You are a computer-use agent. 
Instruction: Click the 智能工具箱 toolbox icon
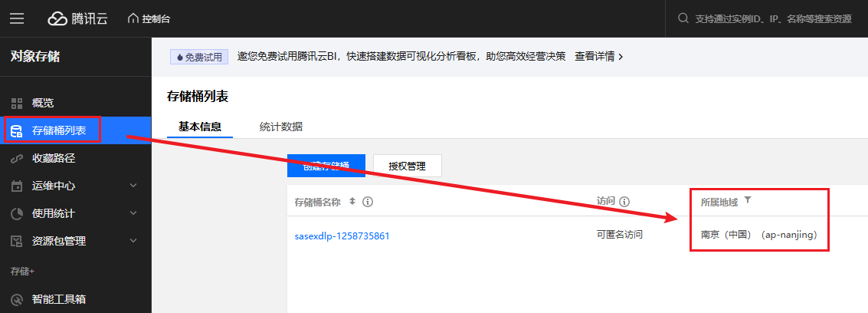coord(17,300)
